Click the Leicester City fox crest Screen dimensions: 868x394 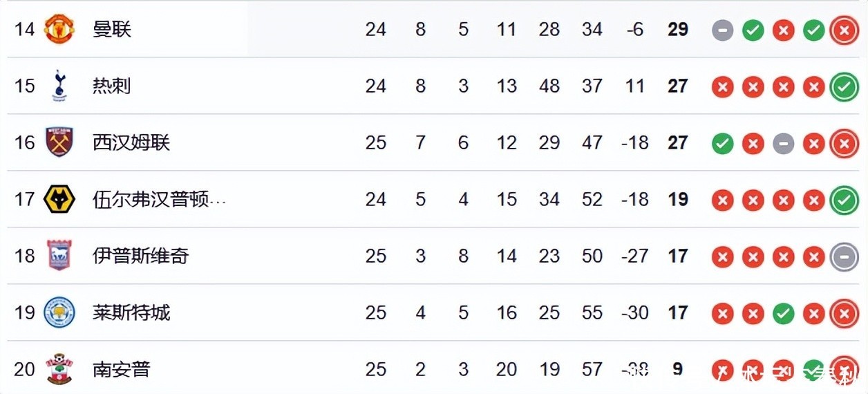point(59,313)
